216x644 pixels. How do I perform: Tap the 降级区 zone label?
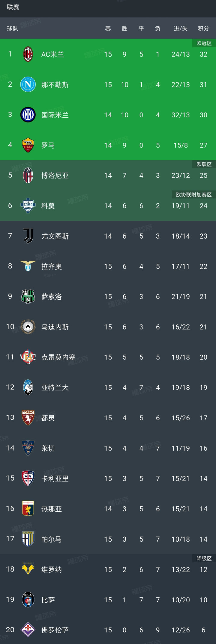pos(204,558)
